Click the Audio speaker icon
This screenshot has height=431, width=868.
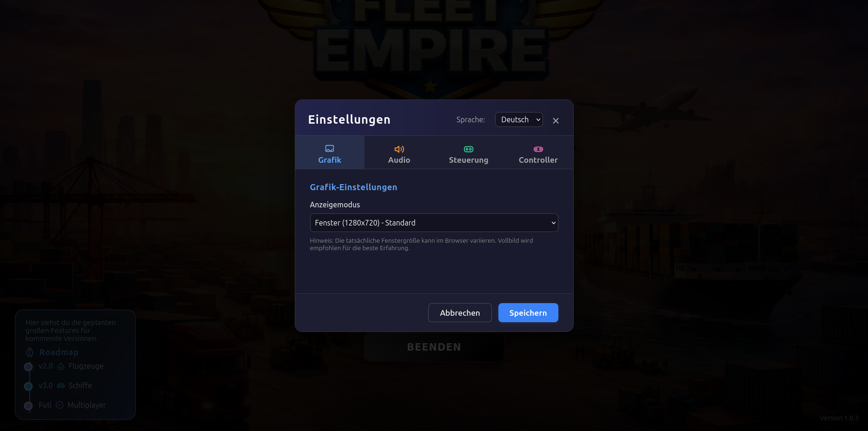coord(399,149)
